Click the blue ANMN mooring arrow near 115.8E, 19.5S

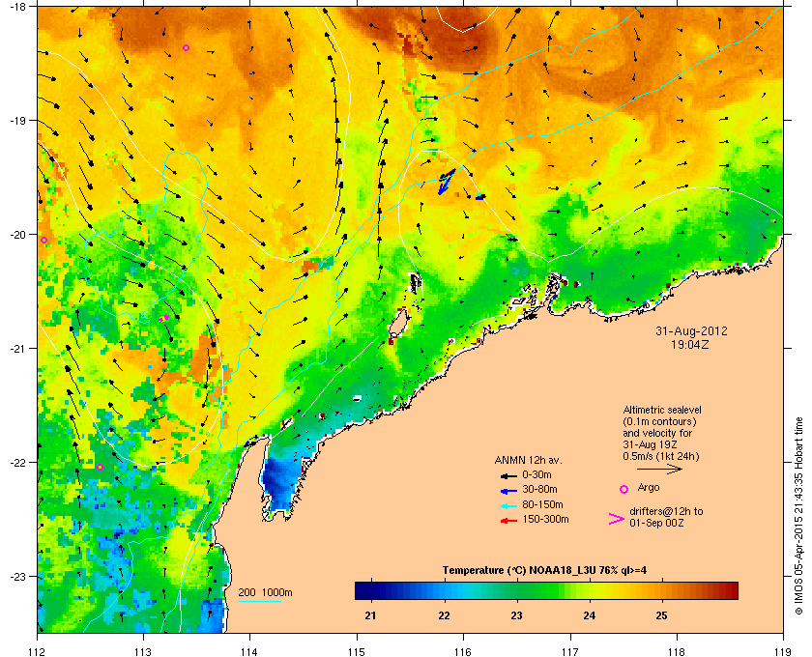click(x=446, y=182)
